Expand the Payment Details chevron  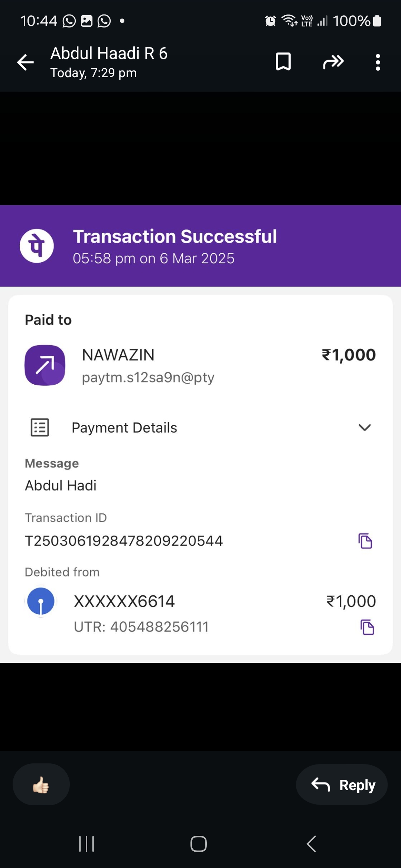coord(365,427)
